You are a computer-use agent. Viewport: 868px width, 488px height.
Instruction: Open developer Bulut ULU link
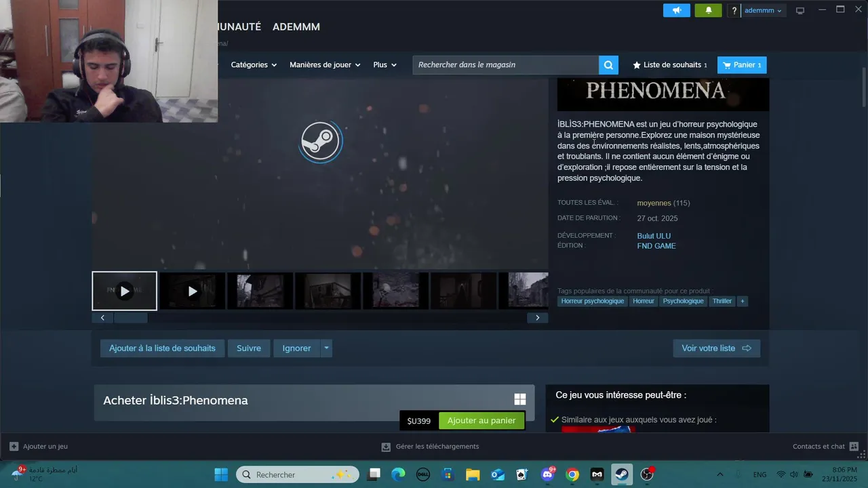point(654,236)
